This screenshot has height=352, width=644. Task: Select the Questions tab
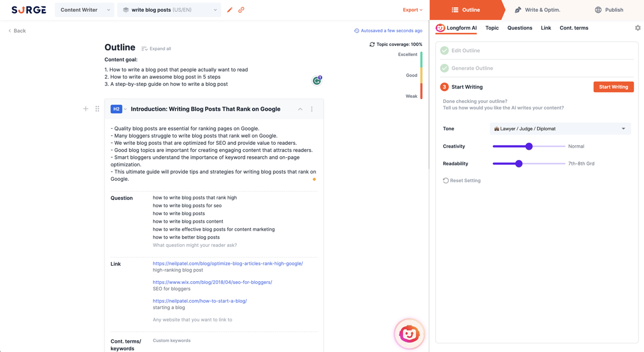[x=520, y=28]
